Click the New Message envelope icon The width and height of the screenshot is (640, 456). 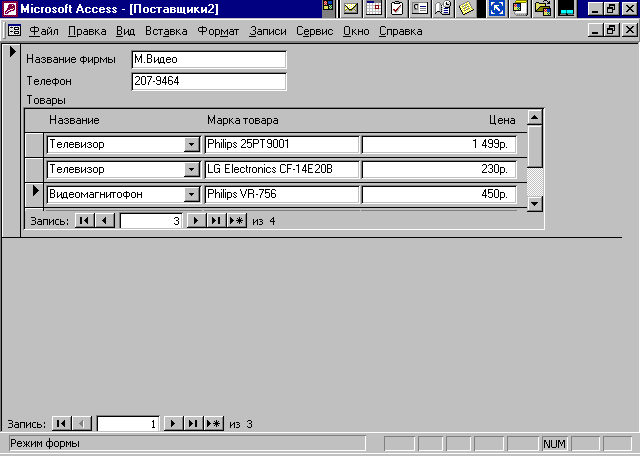[351, 9]
